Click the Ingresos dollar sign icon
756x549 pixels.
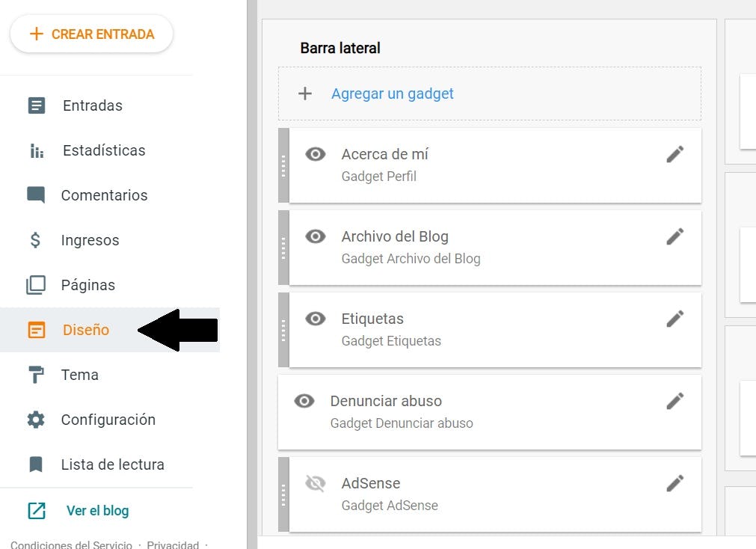coord(37,240)
